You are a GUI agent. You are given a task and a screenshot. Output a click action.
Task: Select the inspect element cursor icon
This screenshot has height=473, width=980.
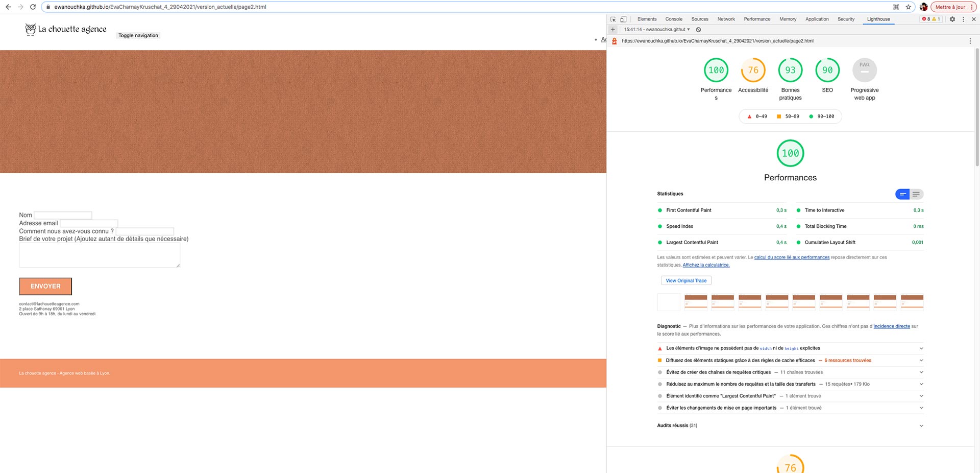pos(614,19)
